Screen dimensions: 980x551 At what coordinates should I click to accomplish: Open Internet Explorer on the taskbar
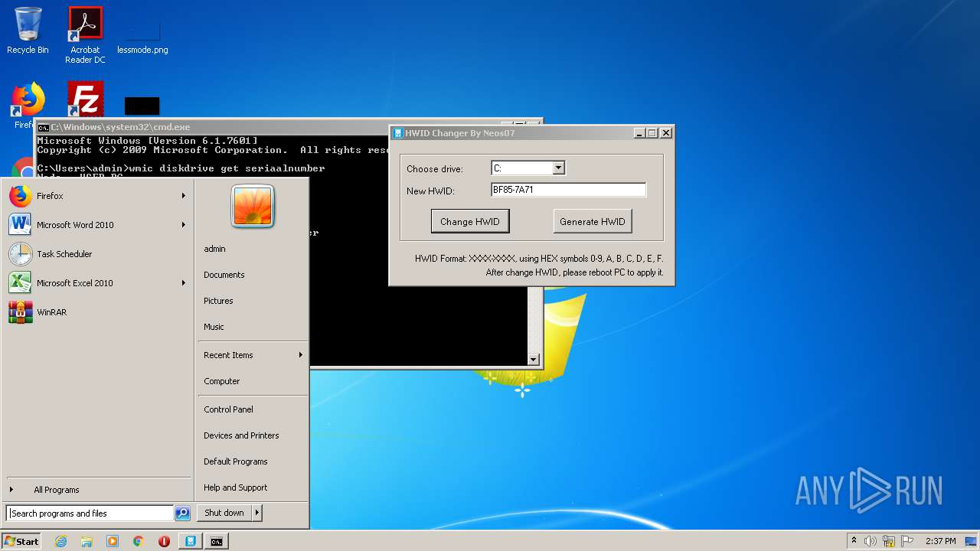(x=60, y=541)
